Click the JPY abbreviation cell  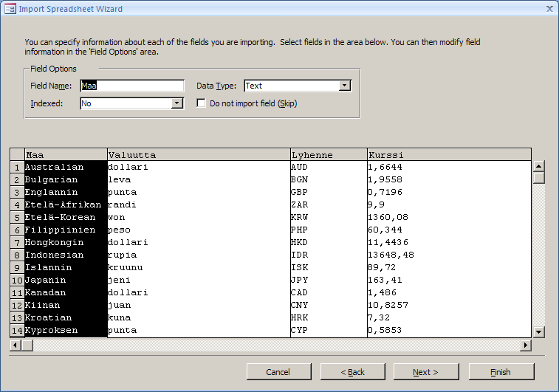pyautogui.click(x=329, y=280)
